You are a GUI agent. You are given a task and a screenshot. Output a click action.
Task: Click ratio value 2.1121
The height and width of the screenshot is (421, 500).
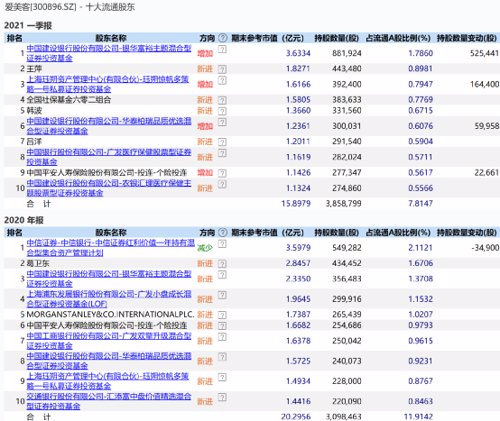(x=421, y=248)
